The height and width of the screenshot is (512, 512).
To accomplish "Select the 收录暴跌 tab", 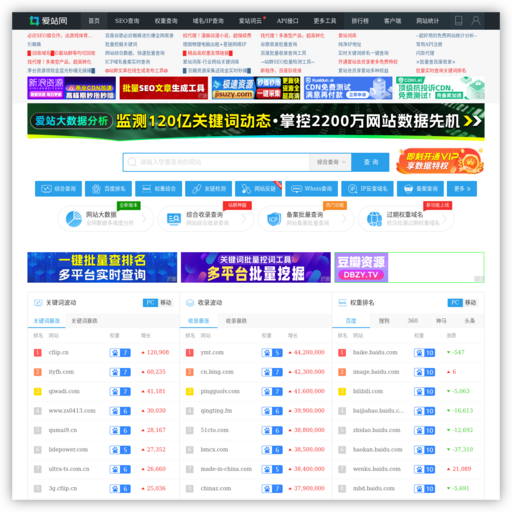I will pyautogui.click(x=236, y=321).
